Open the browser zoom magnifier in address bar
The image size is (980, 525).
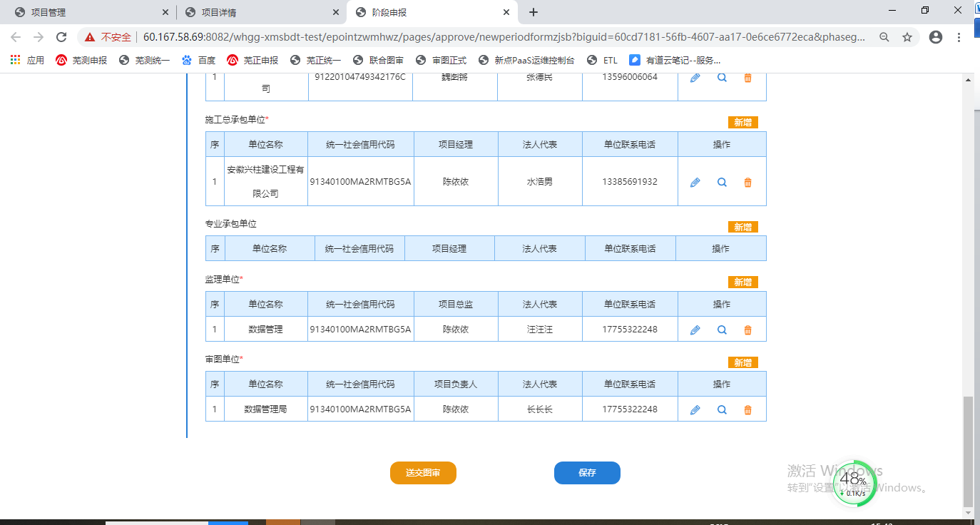(884, 37)
